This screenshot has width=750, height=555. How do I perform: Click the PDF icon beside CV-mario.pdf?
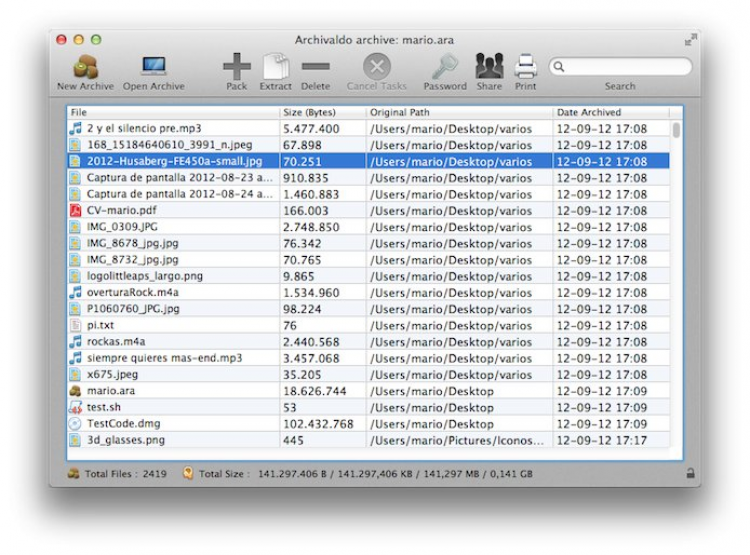75,211
